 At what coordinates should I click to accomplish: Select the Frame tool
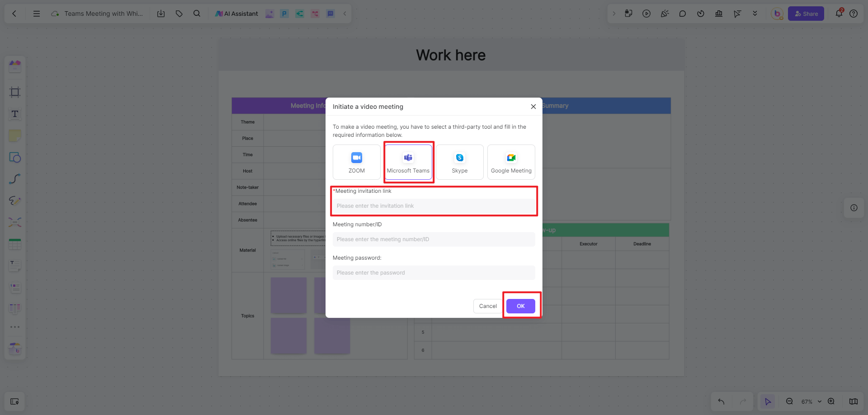(x=15, y=92)
